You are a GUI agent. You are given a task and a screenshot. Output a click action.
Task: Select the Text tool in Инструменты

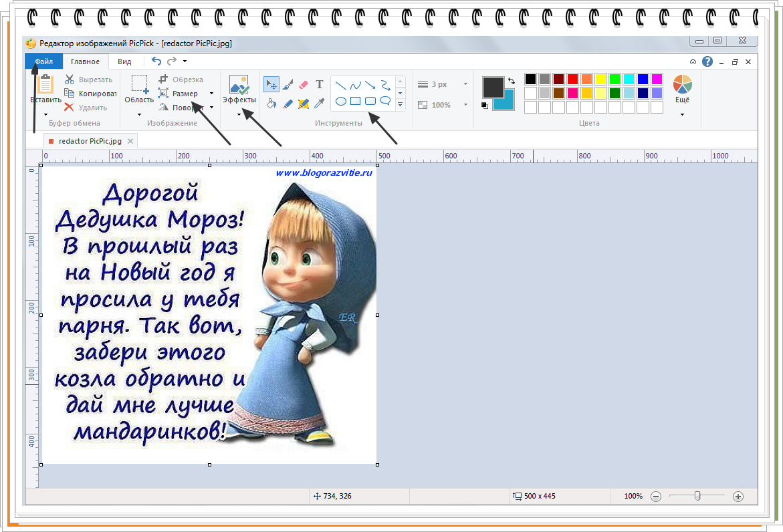320,84
